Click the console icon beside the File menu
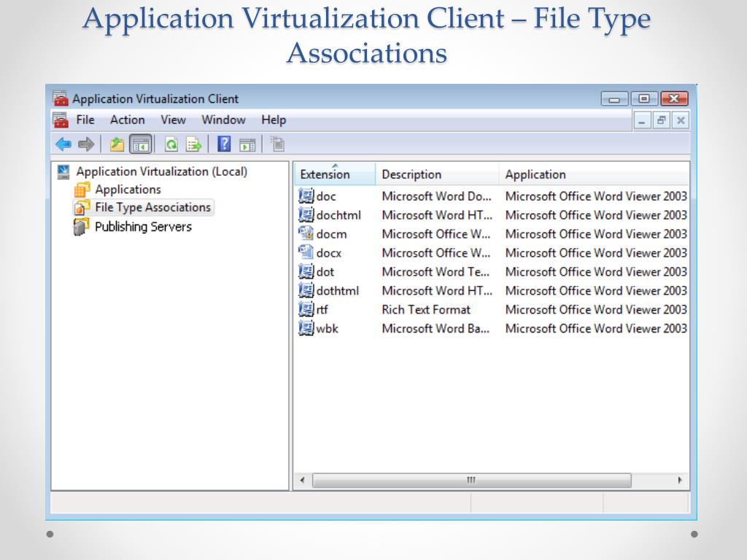 (61, 120)
